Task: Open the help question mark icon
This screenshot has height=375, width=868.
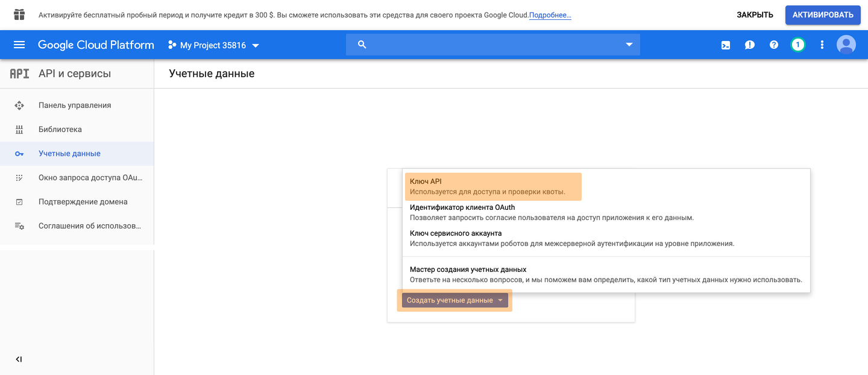Action: pos(774,45)
